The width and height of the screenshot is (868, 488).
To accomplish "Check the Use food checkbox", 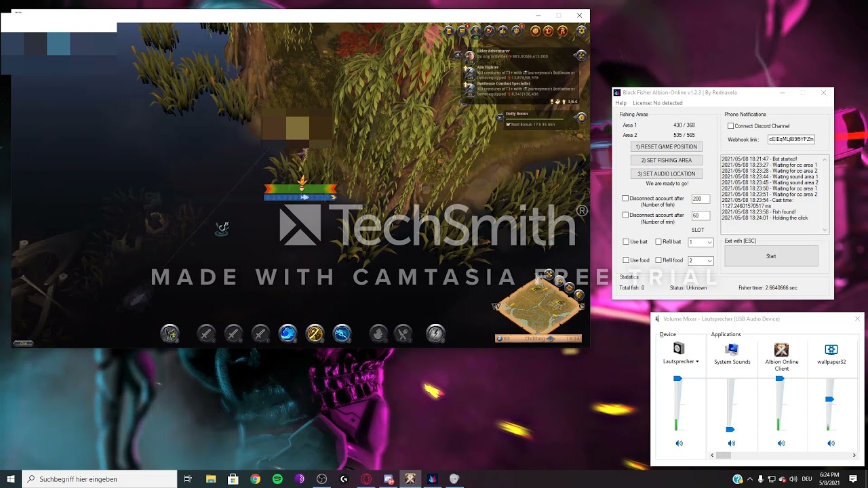I will [626, 260].
